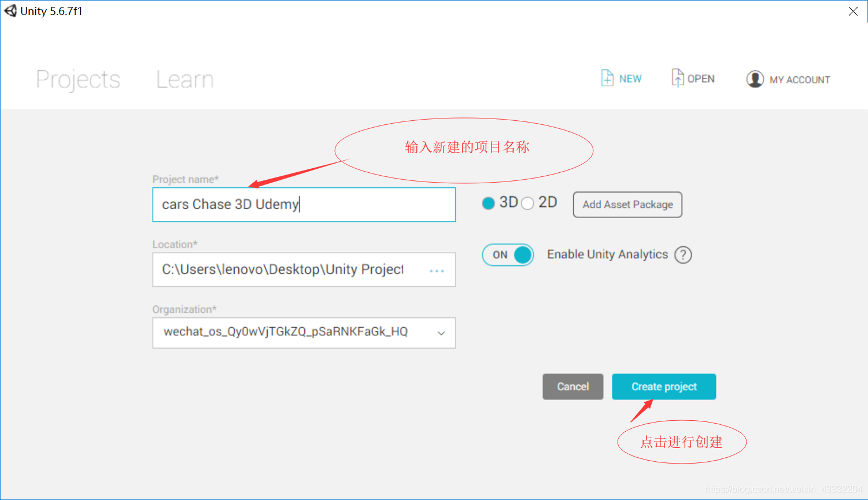This screenshot has height=500, width=868.
Task: Click the OPEN project file icon
Action: (x=677, y=78)
